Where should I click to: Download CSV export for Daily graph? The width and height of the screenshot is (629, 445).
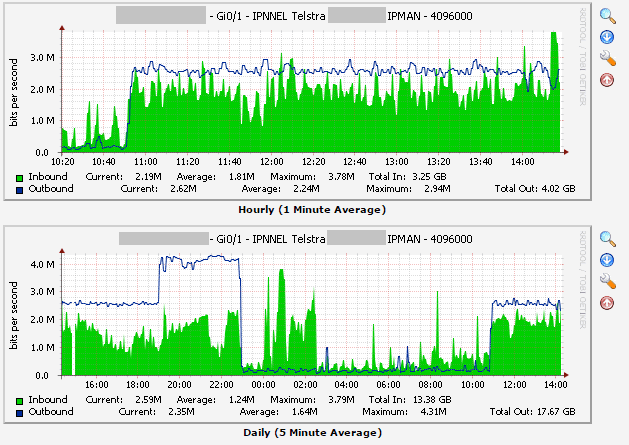tap(607, 260)
